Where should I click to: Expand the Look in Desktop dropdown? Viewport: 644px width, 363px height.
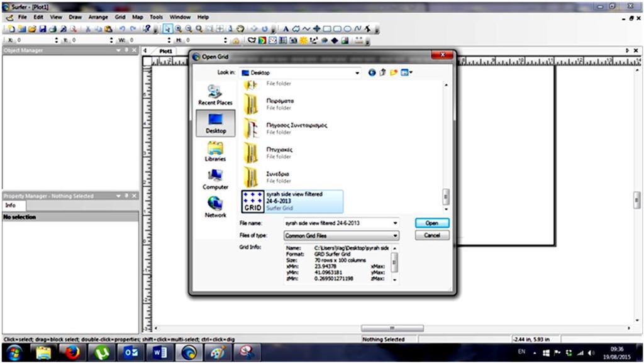[357, 73]
